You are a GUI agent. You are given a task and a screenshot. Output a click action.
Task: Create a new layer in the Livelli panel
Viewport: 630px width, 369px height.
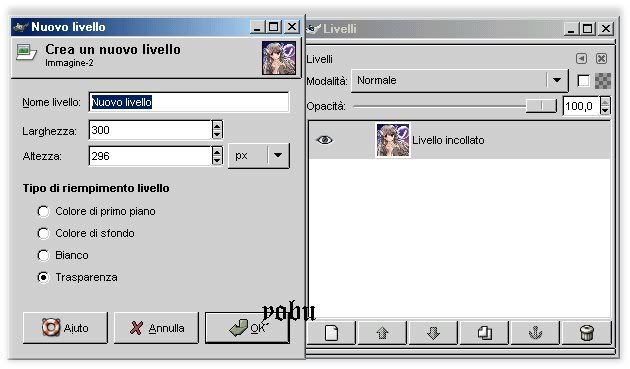coord(331,333)
